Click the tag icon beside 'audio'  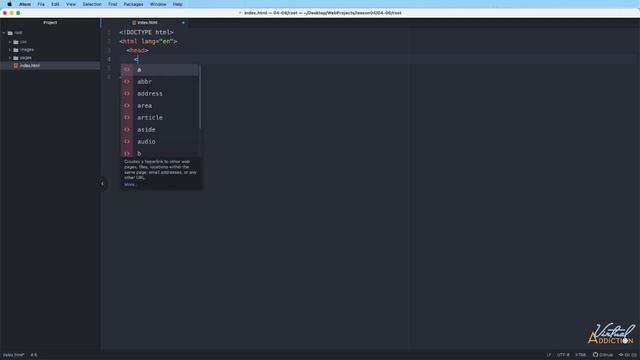[x=127, y=142]
